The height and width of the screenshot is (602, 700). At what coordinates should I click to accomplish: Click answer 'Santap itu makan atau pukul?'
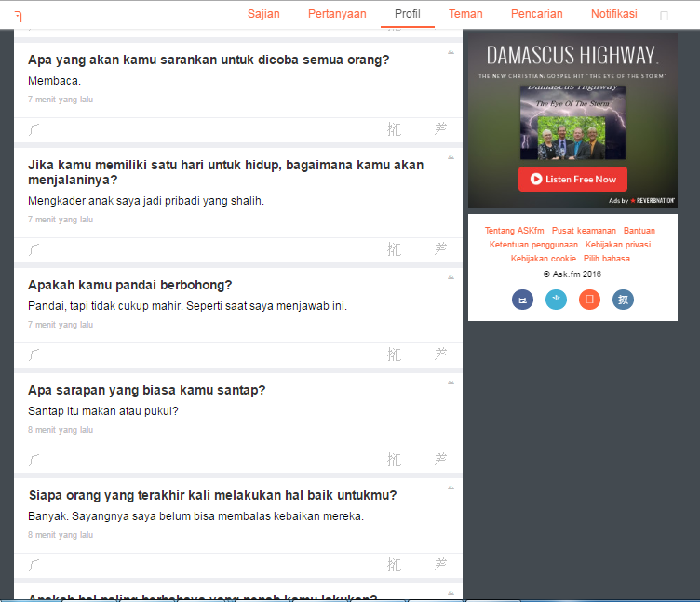[103, 411]
